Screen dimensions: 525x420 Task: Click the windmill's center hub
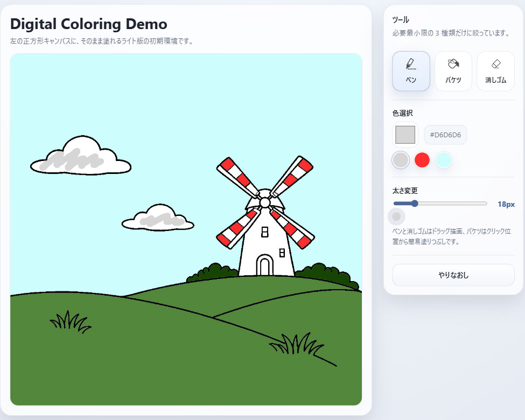[264, 203]
